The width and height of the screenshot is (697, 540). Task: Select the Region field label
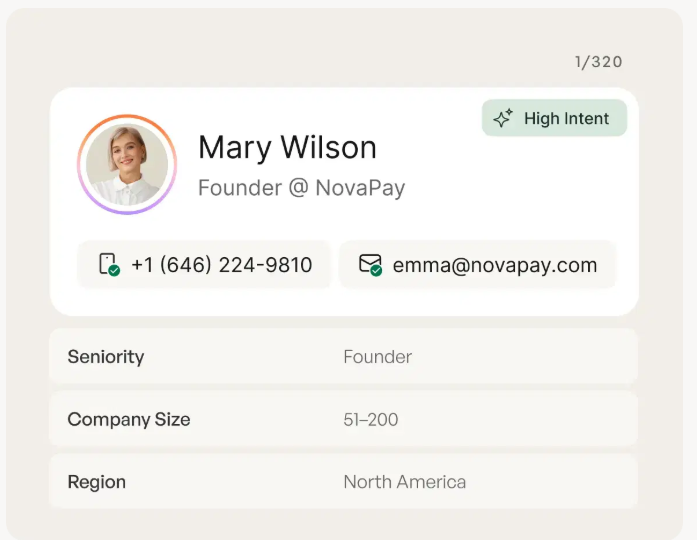pos(96,482)
